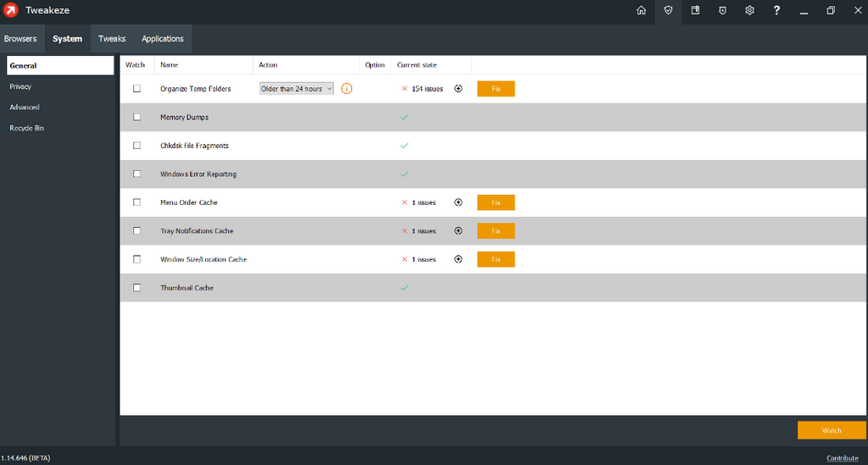868x465 pixels.
Task: Select the System tab
Action: 68,39
